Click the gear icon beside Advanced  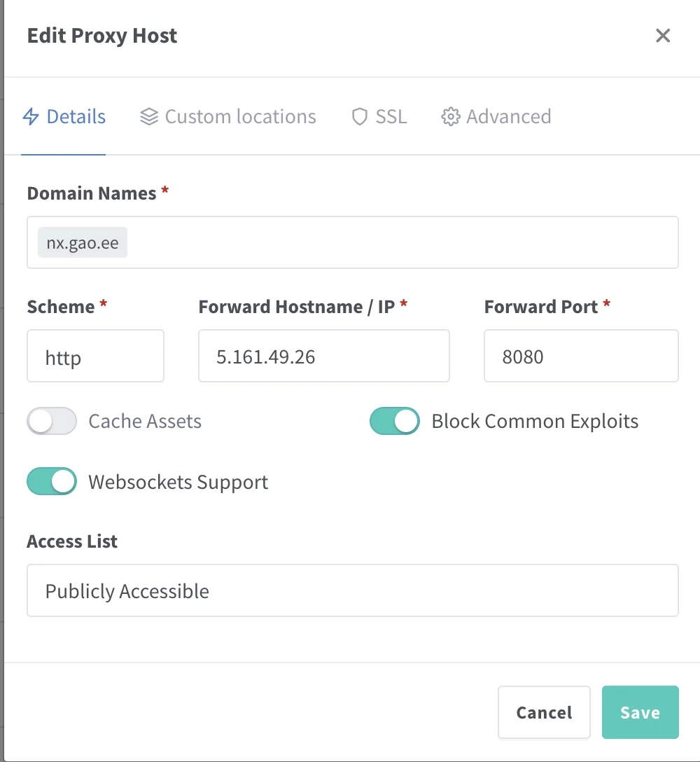[x=450, y=116]
